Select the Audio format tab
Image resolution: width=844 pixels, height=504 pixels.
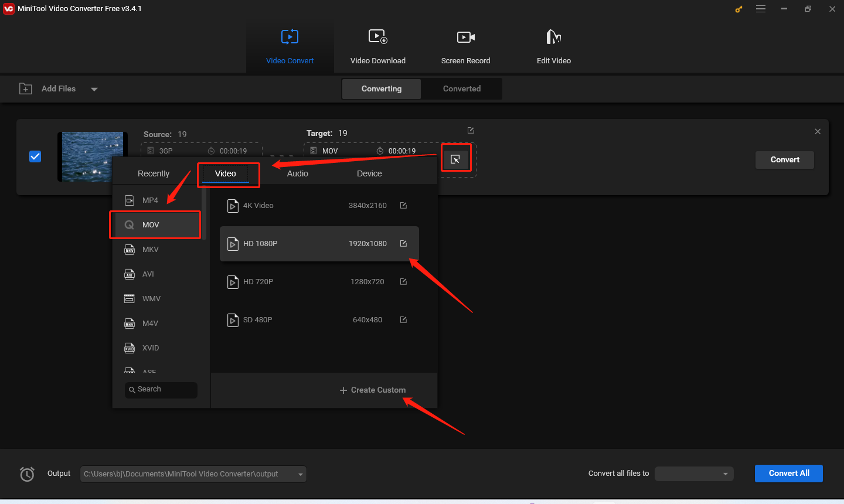[298, 173]
